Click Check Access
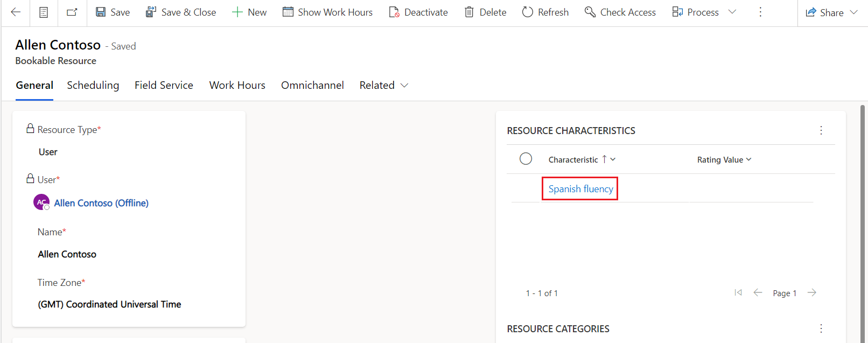Screen dimensions: 868x343 [x=620, y=12]
